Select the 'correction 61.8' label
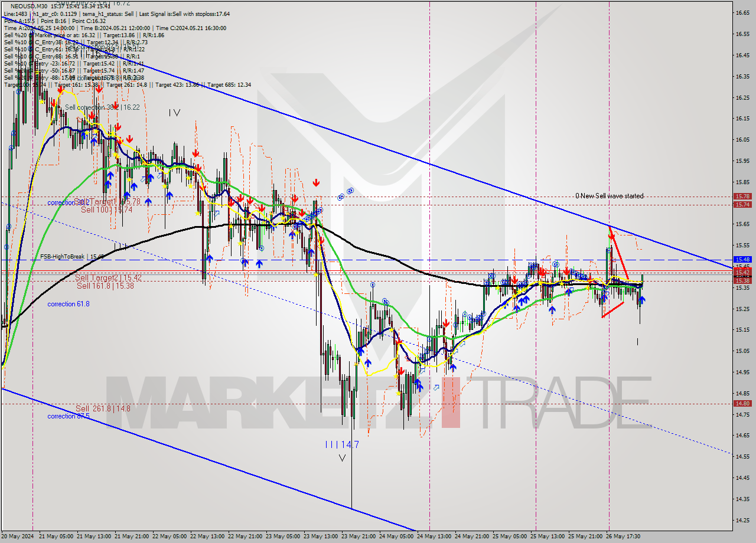Viewport: 756px width, 543px height. 69,304
